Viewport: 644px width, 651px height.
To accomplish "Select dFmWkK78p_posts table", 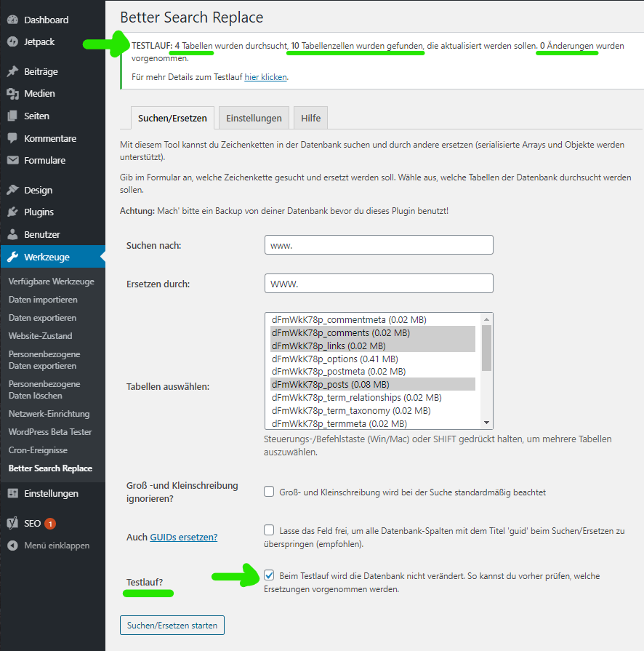I will (373, 384).
